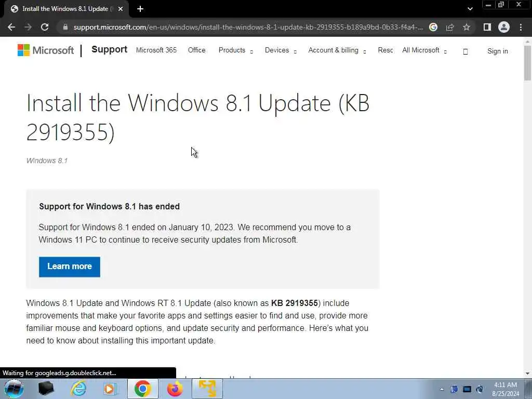
Task: Expand the Products dropdown
Action: (x=235, y=50)
